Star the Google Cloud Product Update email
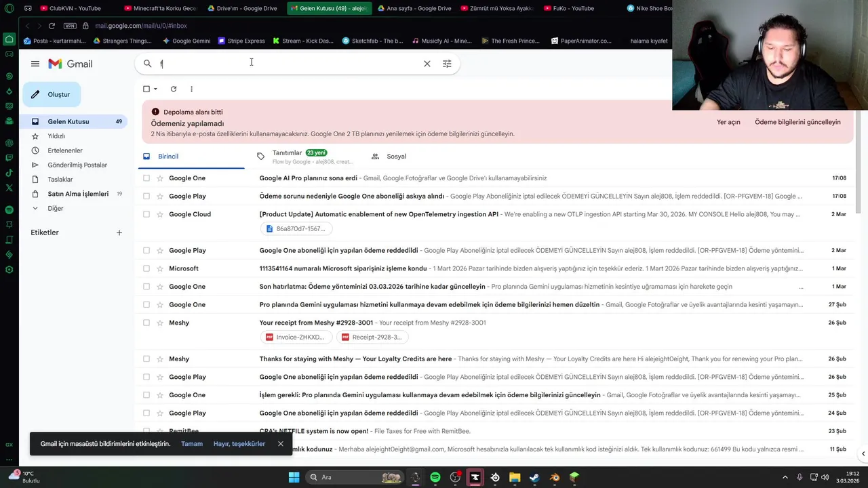The height and width of the screenshot is (488, 868). (x=160, y=214)
